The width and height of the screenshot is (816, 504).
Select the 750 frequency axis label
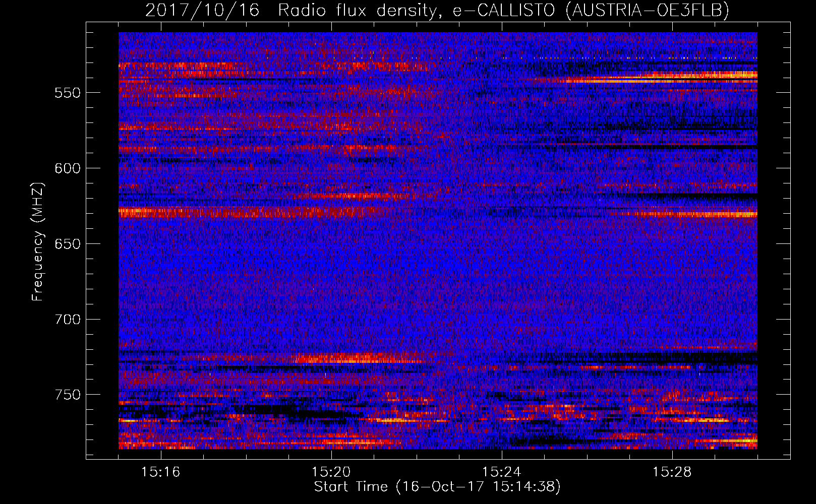(67, 395)
